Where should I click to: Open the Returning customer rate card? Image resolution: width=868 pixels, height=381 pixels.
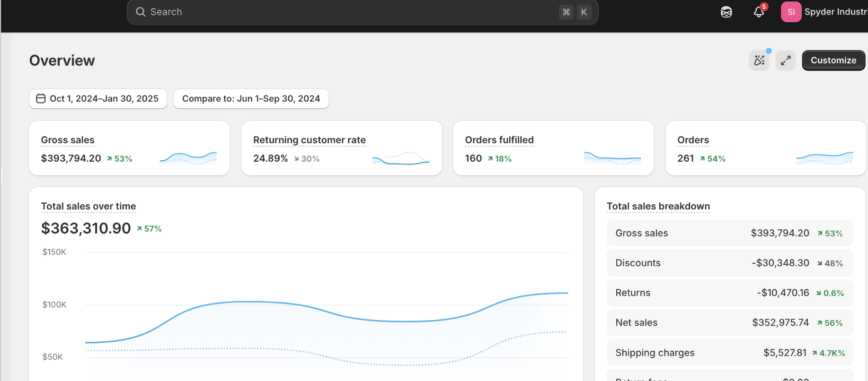coord(342,148)
